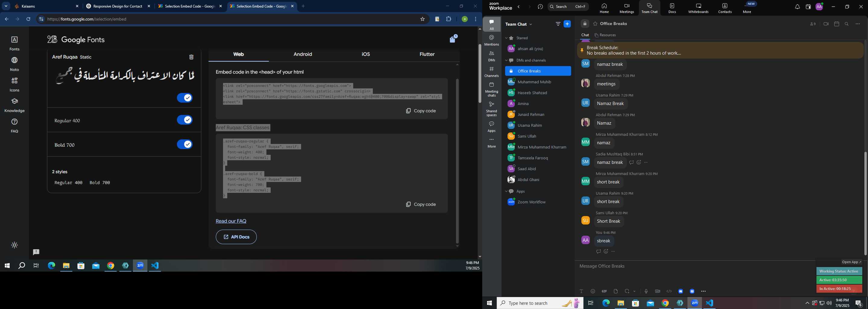The height and width of the screenshot is (309, 868).
Task: Create new chat with the blue plus button
Action: 568,24
